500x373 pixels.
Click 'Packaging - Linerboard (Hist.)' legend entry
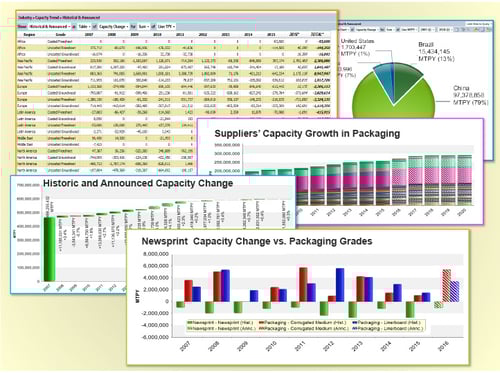tap(386, 323)
